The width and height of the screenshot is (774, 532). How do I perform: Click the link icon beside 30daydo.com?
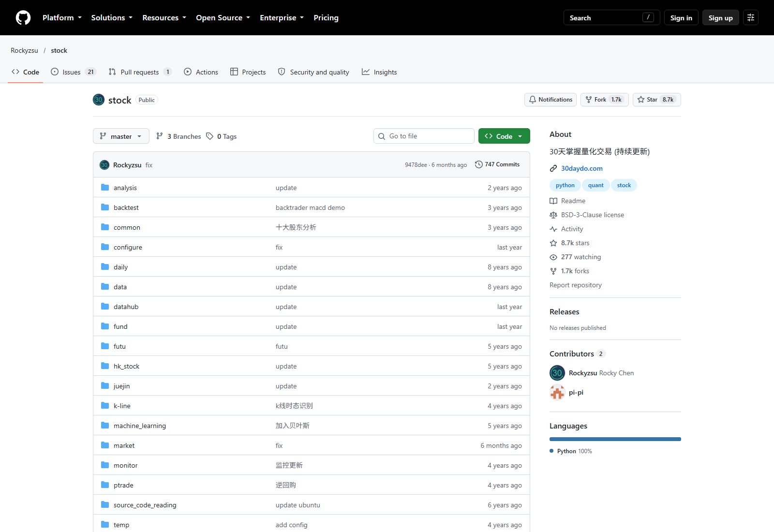tap(553, 168)
